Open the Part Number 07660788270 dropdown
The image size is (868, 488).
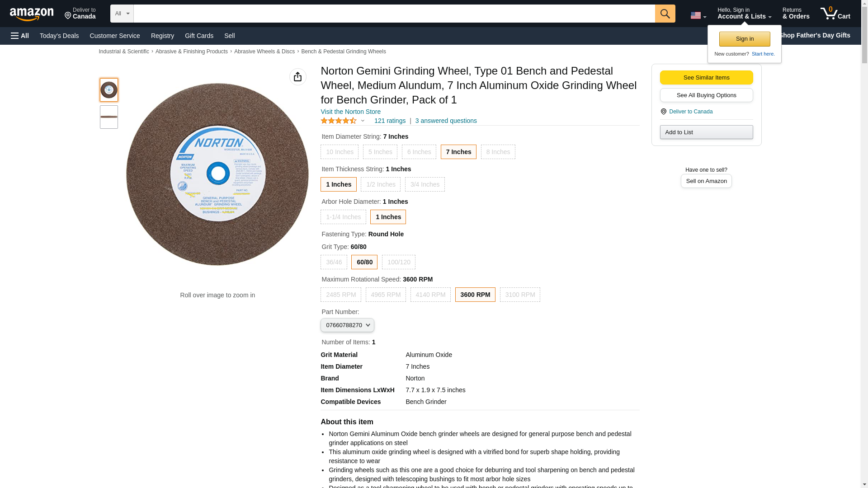pos(347,325)
